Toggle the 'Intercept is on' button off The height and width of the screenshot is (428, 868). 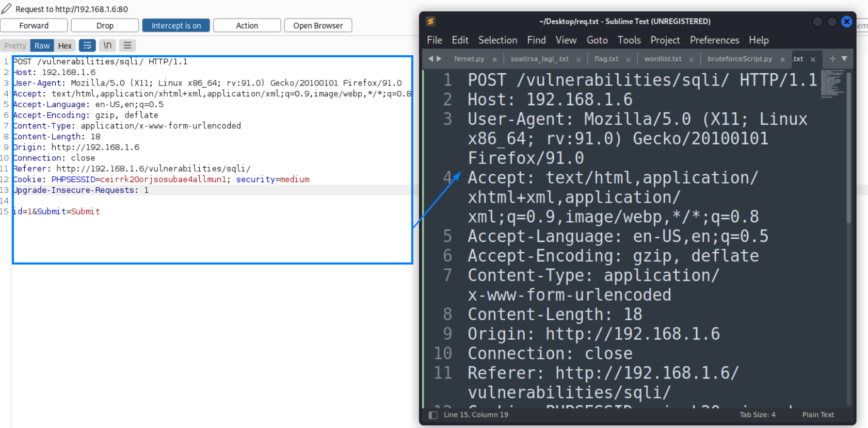(x=176, y=25)
